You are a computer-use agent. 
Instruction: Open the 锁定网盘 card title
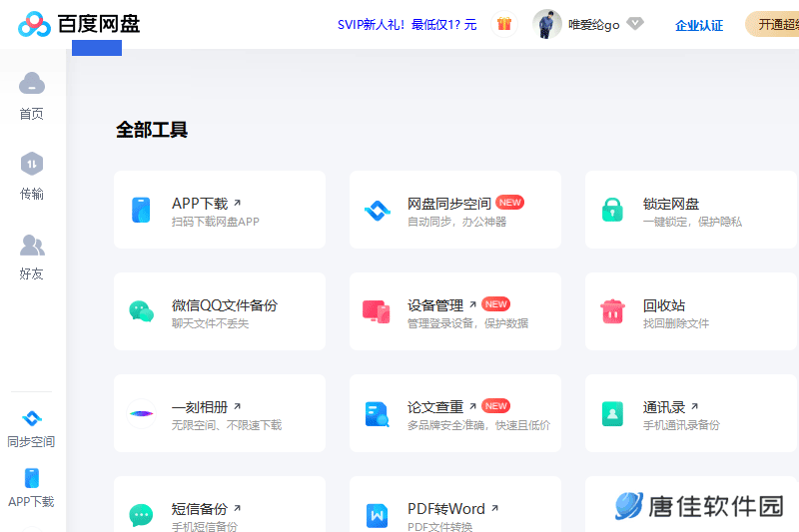670,204
